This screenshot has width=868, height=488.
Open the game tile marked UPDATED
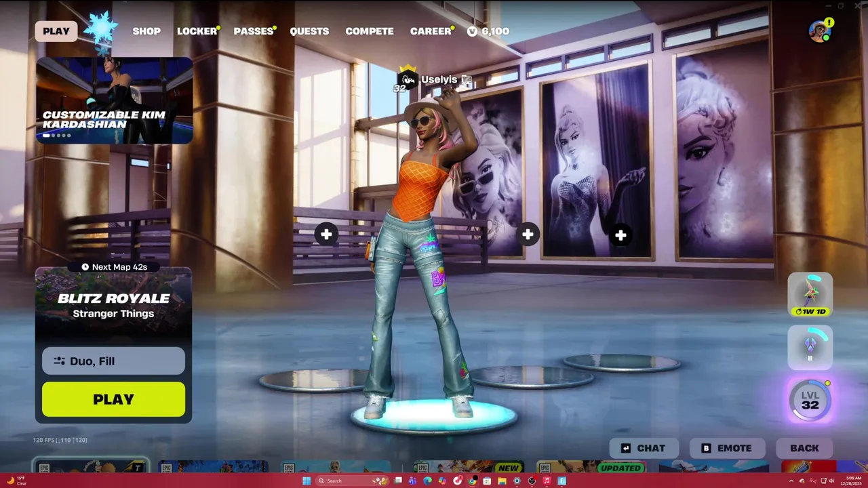coord(590,467)
